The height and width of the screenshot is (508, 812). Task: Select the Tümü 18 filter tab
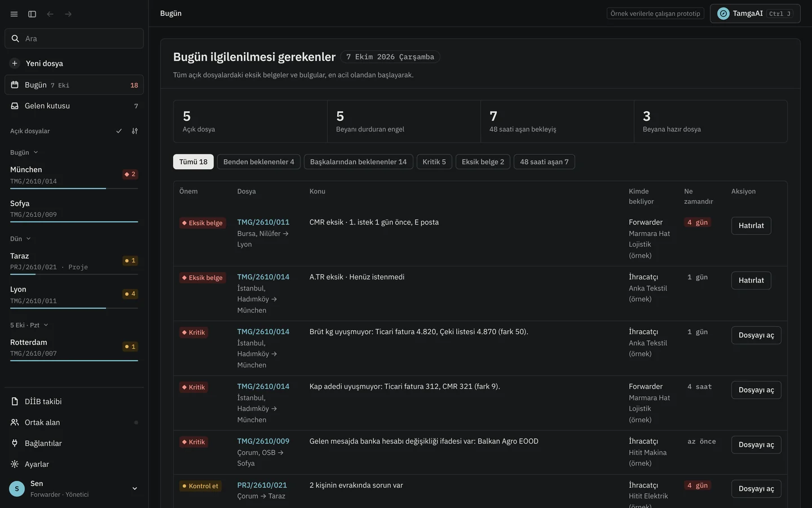point(193,162)
